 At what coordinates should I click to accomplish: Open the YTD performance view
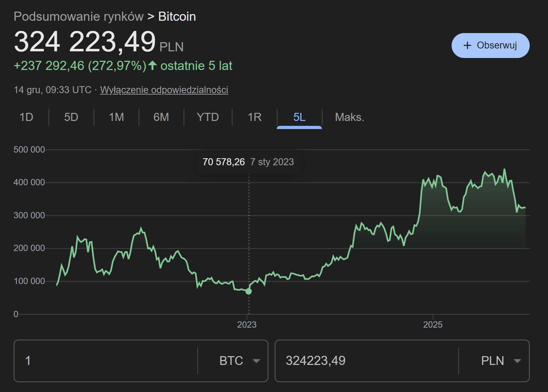click(x=208, y=117)
